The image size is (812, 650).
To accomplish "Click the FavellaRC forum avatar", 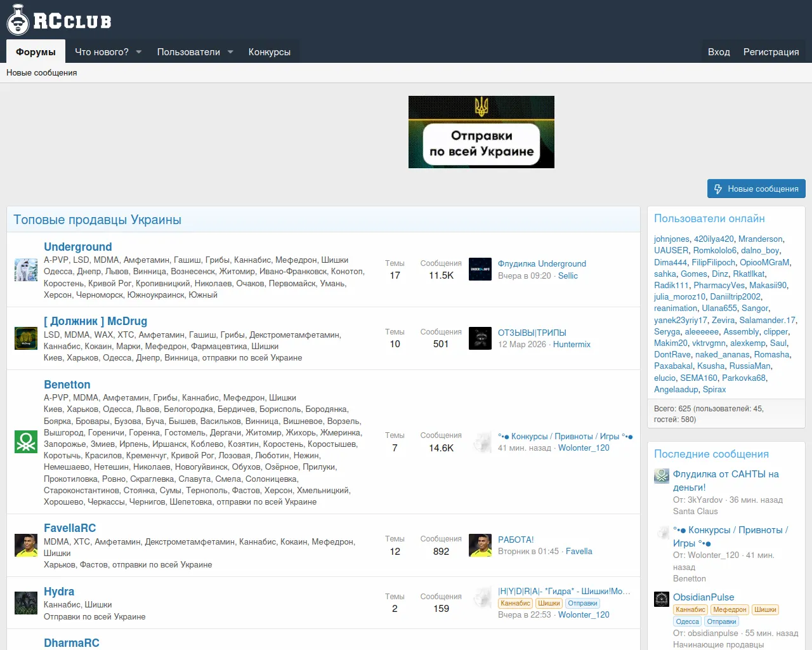I will 26,545.
